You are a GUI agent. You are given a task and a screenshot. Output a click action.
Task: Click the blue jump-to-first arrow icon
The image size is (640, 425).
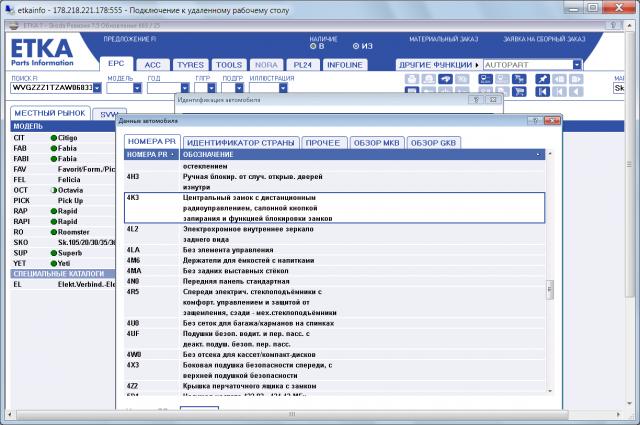[x=542, y=91]
